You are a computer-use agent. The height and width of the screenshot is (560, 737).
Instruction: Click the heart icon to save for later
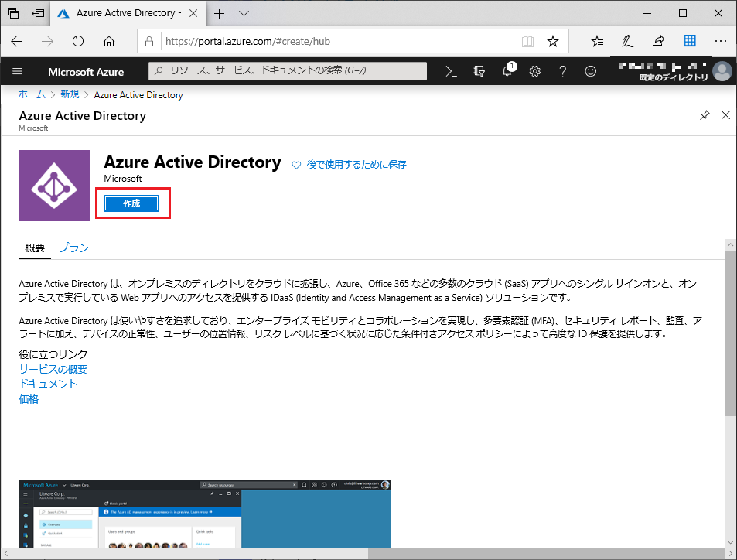296,165
